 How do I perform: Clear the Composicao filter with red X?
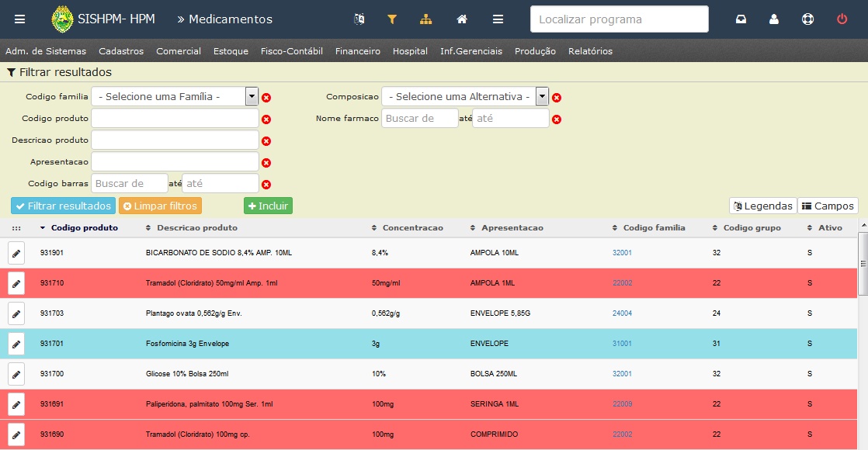557,98
